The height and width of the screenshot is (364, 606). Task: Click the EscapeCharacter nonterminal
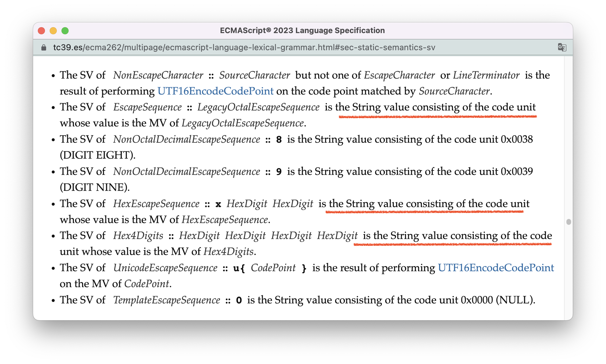399,75
